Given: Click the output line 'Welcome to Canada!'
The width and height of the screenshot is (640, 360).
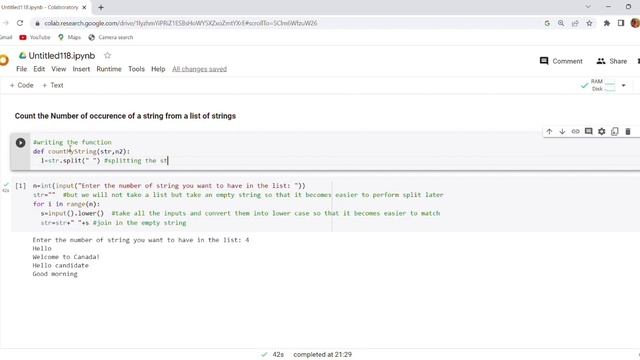Looking at the screenshot, I should pos(66,257).
